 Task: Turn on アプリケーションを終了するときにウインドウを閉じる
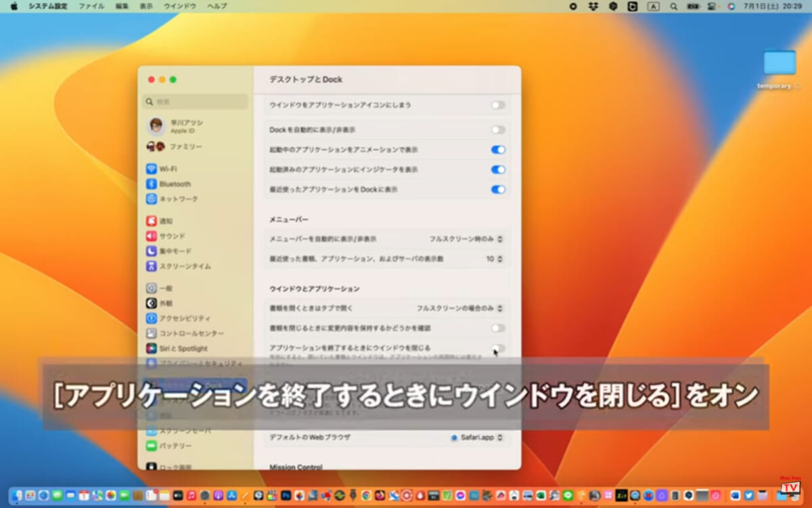point(498,348)
